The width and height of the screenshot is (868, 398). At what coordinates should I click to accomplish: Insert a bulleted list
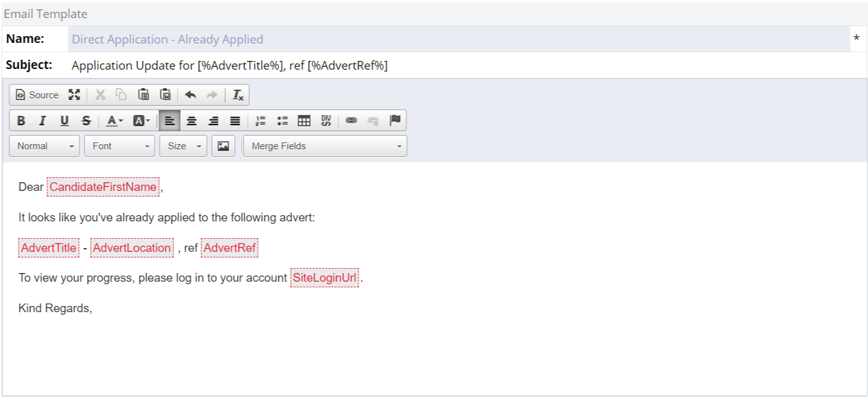pos(283,121)
